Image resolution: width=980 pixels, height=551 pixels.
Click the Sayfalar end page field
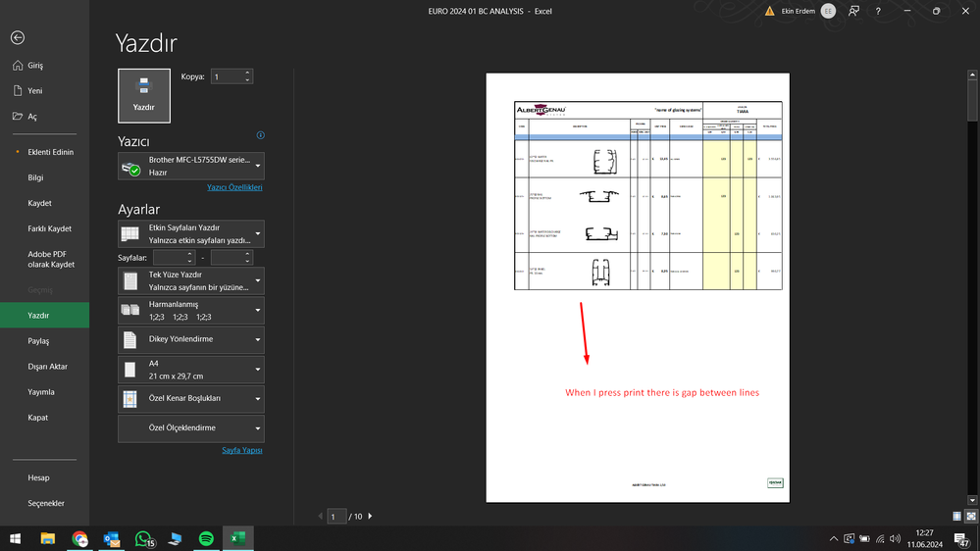[227, 258]
